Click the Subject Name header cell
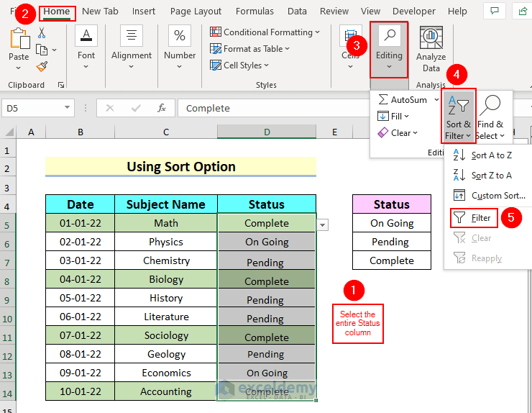 click(x=166, y=204)
